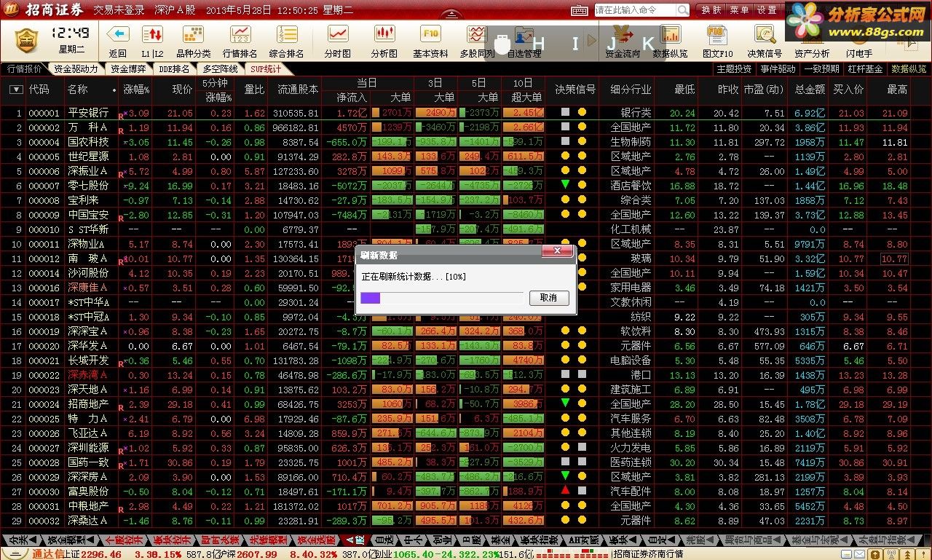Select the 个股拉升 bottom tab
This screenshot has height=560, width=932.
tap(125, 540)
